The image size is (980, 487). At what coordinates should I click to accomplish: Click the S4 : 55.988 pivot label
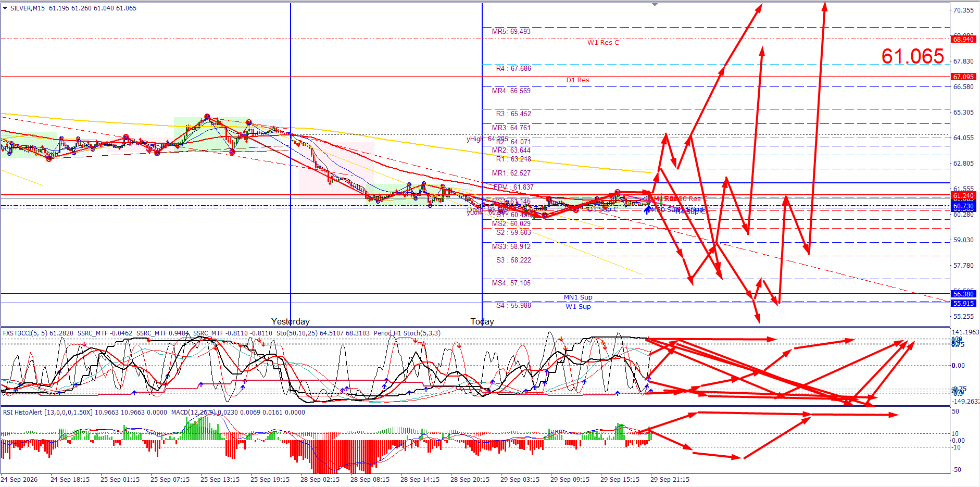tap(513, 306)
